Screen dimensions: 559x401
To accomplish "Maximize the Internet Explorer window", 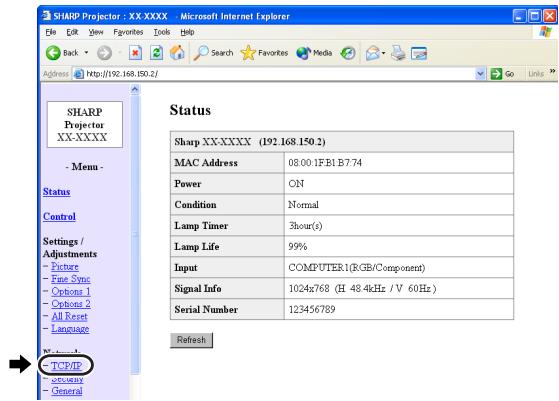I will 534,16.
